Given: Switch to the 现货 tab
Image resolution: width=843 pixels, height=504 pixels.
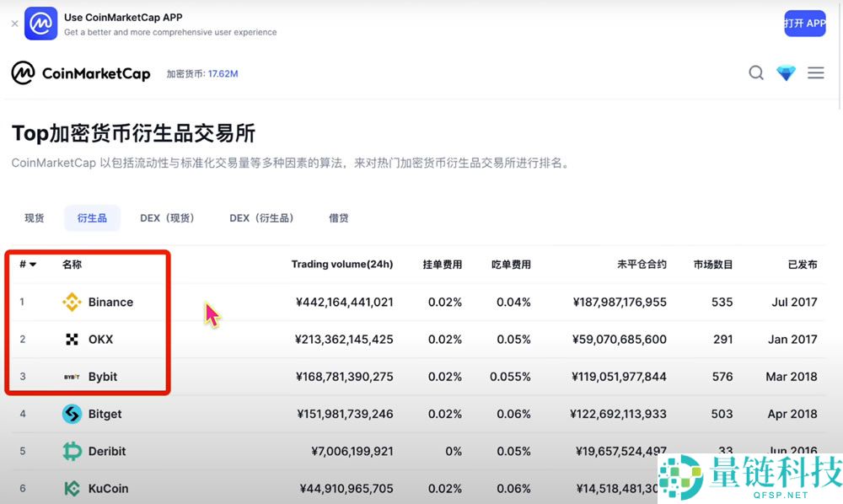Looking at the screenshot, I should tap(34, 217).
